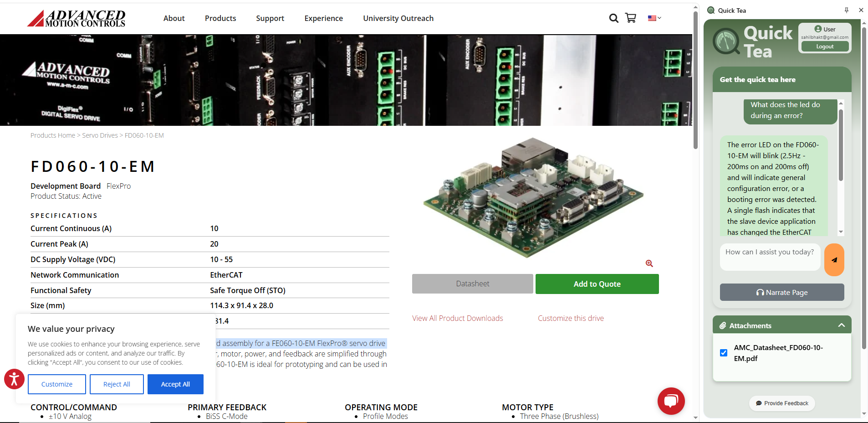Reject All cookies

(117, 384)
